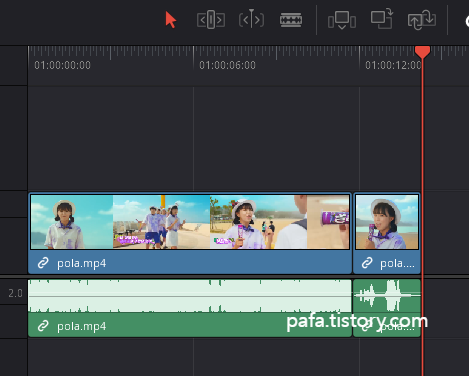Click the Overwrite Clip icon
This screenshot has width=469, height=376.
click(x=382, y=19)
